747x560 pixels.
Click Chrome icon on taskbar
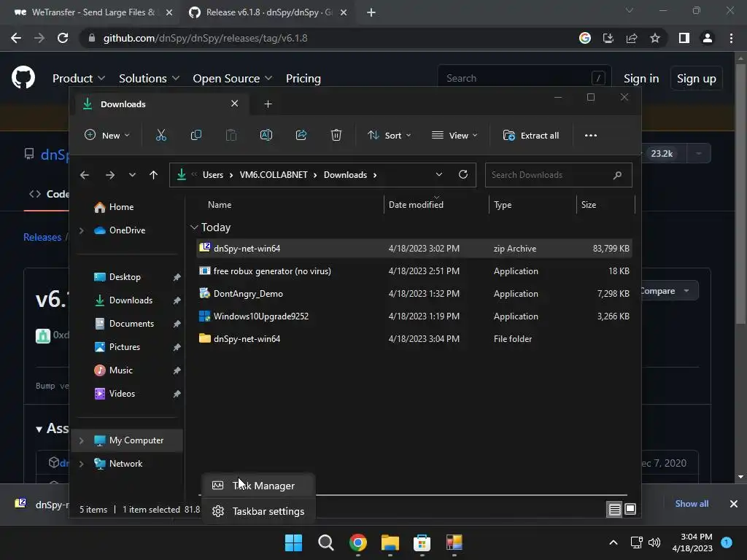tap(357, 542)
